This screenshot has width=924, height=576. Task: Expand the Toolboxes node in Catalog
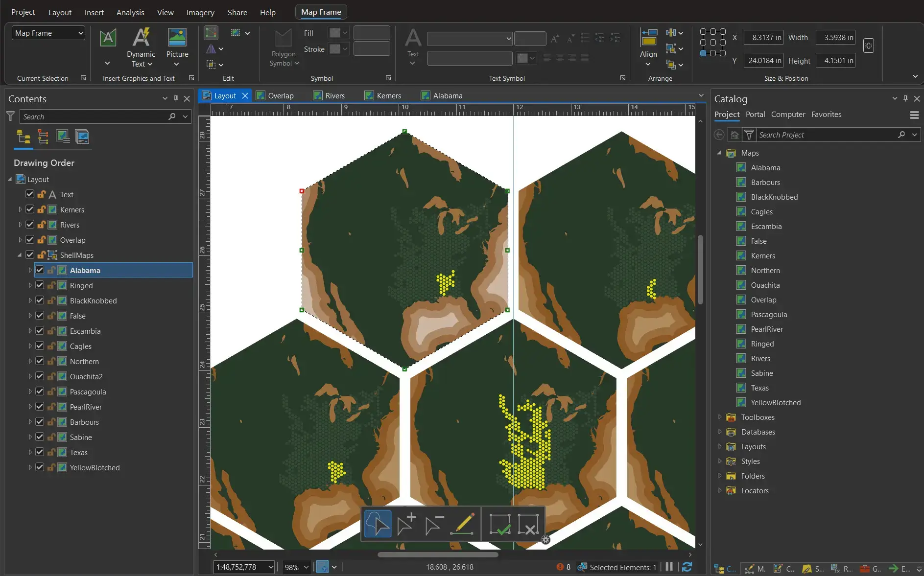click(720, 417)
